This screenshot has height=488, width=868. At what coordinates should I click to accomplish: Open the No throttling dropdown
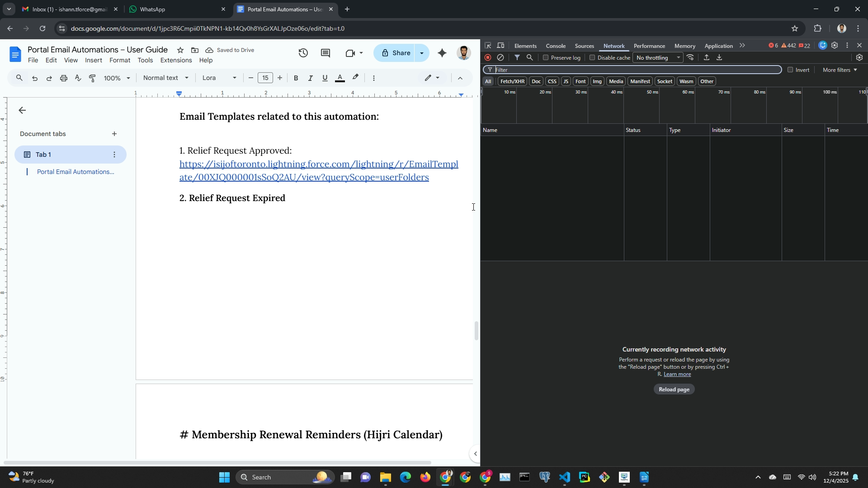(658, 58)
